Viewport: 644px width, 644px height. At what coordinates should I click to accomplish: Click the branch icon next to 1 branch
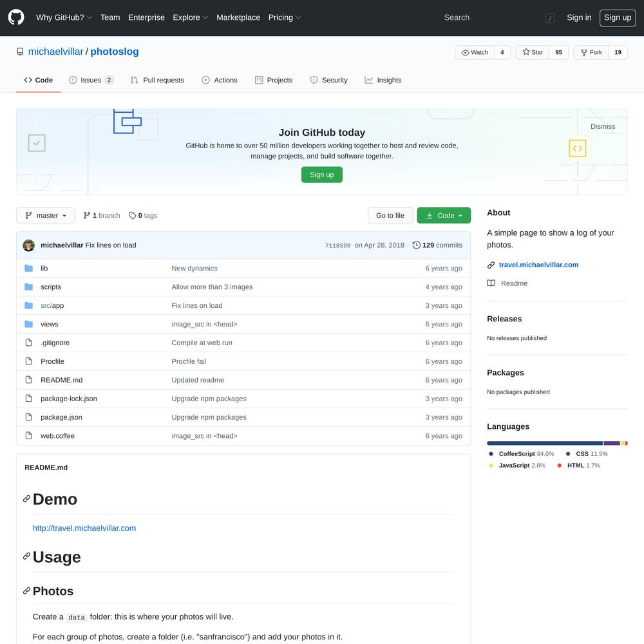pyautogui.click(x=87, y=216)
